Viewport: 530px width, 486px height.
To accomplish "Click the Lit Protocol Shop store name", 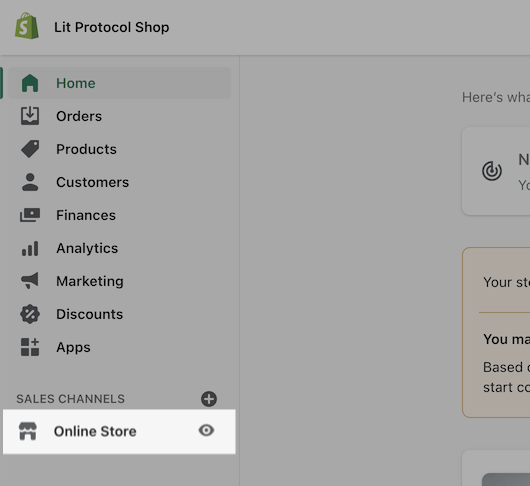I will click(112, 27).
